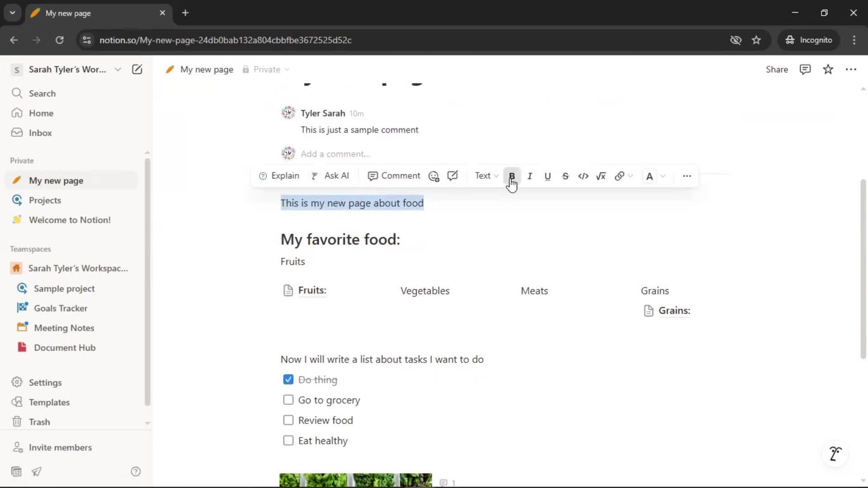Go to Home in the sidebar
The width and height of the screenshot is (868, 488).
point(72,113)
